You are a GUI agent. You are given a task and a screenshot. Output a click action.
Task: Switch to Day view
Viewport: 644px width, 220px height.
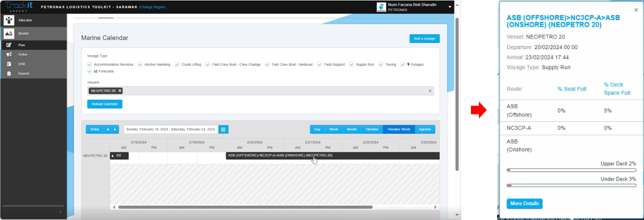point(318,129)
